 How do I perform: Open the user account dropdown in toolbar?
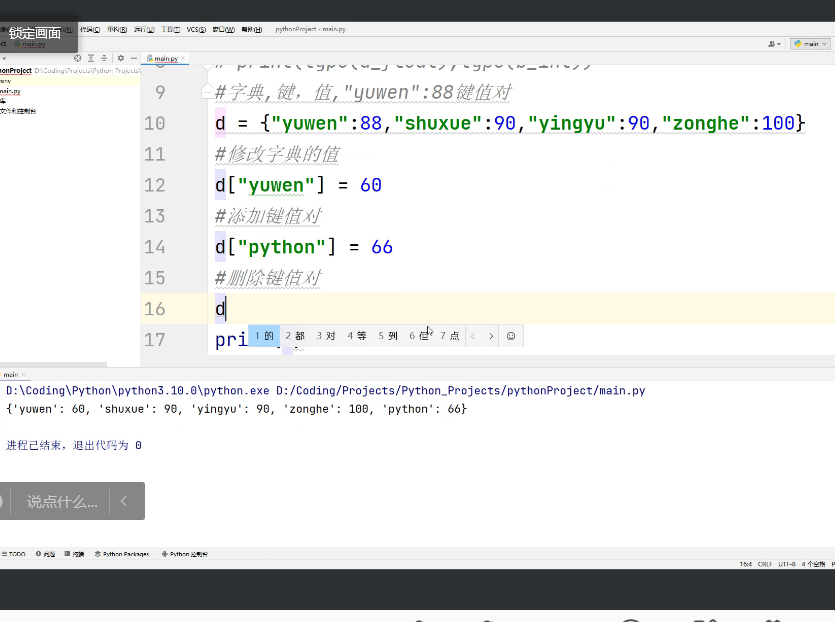tap(775, 44)
